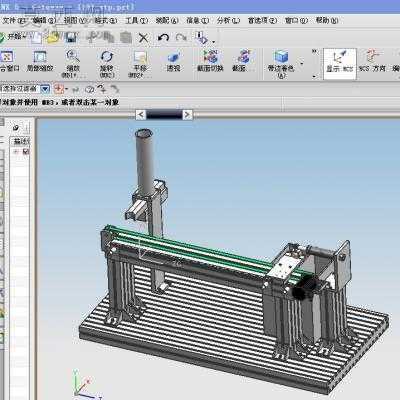Open the 编辑 (Edit) menu
This screenshot has width=400, height=400.
pos(44,21)
